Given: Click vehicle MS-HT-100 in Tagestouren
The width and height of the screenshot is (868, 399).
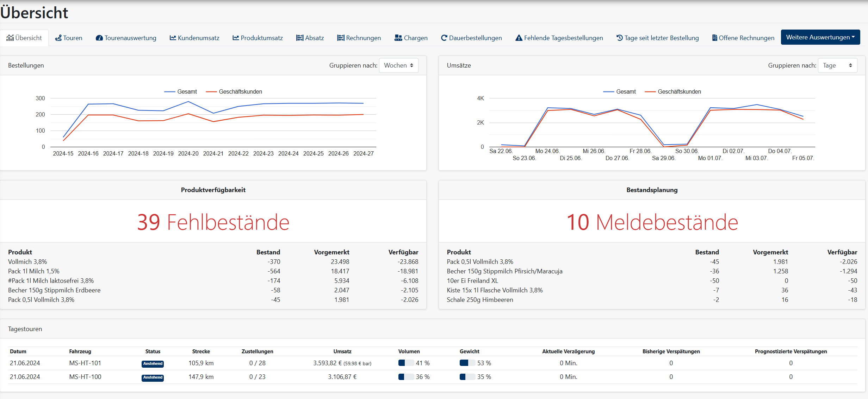Looking at the screenshot, I should tap(85, 377).
